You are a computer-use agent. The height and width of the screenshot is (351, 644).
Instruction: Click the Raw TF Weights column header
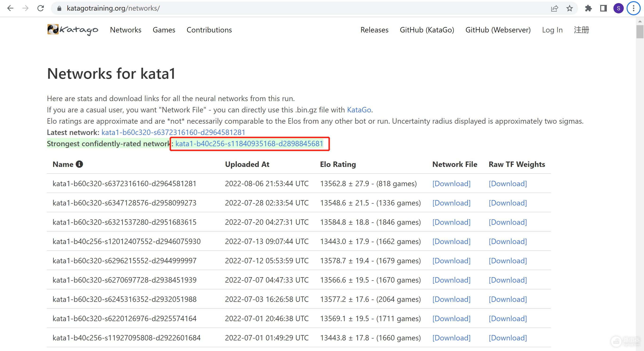click(517, 164)
